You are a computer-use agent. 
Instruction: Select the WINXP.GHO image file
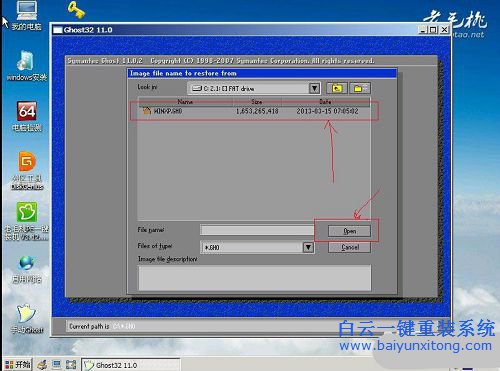click(x=254, y=111)
